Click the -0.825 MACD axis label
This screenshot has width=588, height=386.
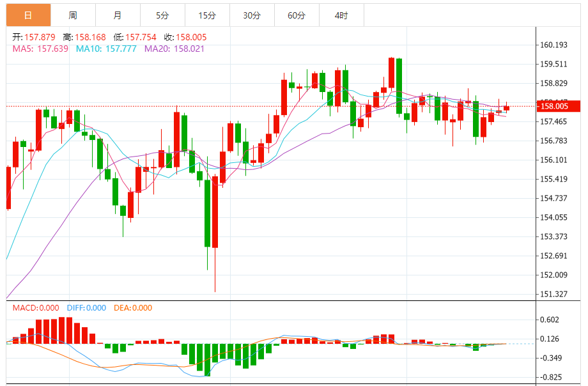click(550, 377)
